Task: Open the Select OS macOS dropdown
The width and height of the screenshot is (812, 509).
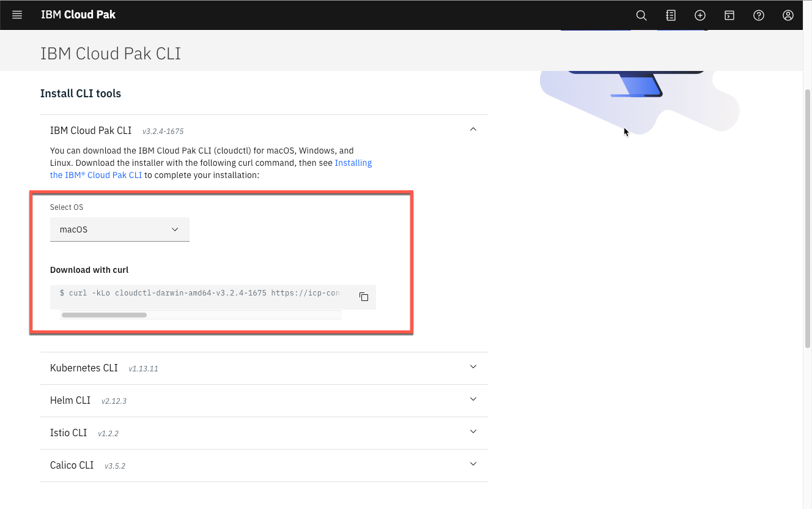Action: pos(120,229)
